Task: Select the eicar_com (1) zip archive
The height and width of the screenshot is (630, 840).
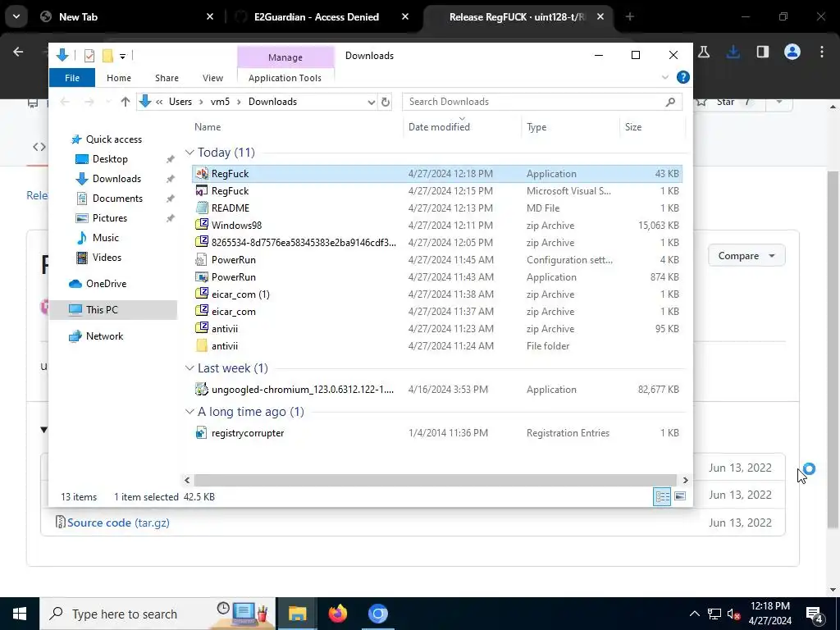Action: (436, 294)
